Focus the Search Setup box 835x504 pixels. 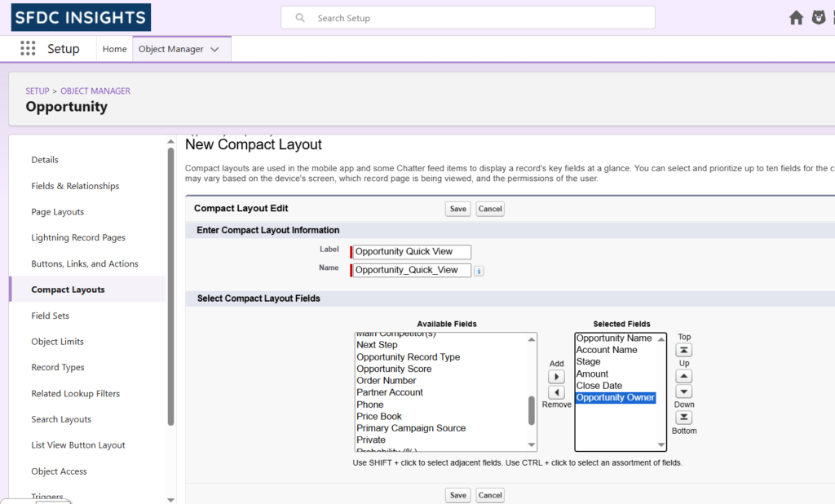467,18
